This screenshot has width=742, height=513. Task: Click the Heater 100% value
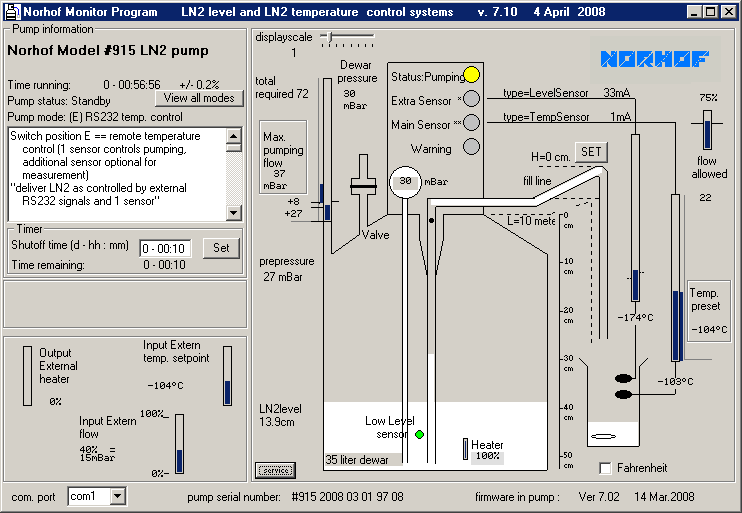click(x=487, y=456)
